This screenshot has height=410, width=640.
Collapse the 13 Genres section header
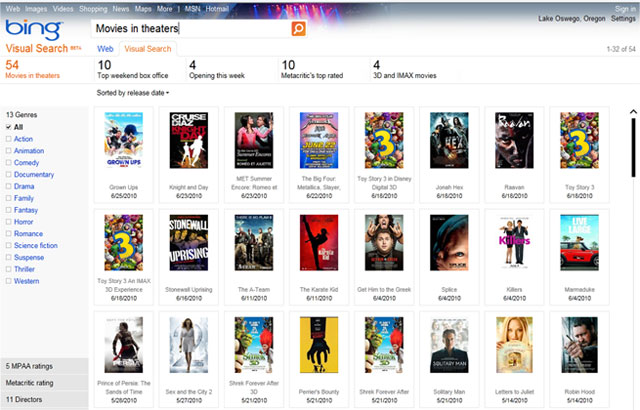coord(22,115)
